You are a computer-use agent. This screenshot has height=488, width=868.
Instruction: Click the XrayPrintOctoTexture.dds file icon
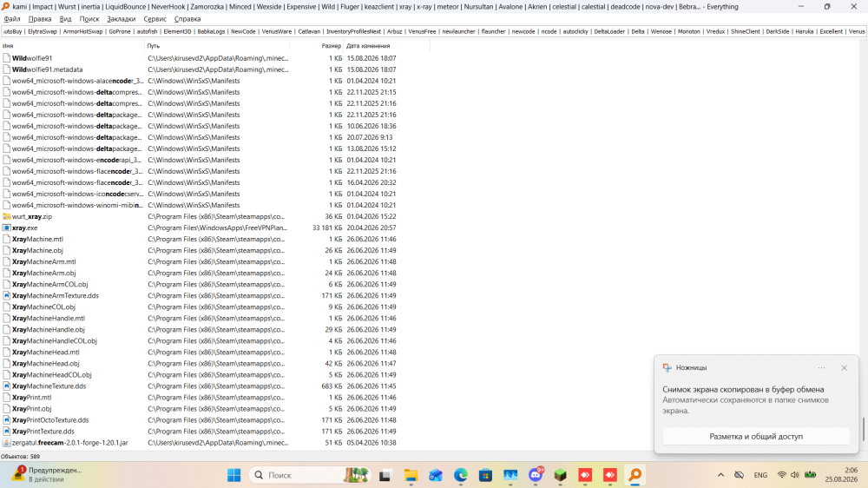pyautogui.click(x=7, y=420)
